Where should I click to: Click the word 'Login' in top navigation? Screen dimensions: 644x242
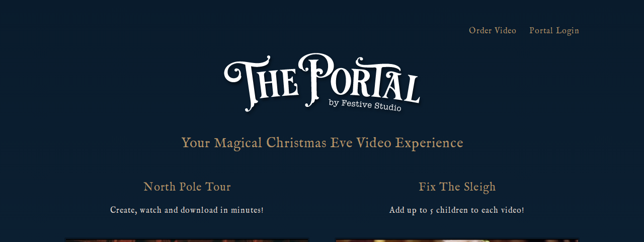click(568, 31)
